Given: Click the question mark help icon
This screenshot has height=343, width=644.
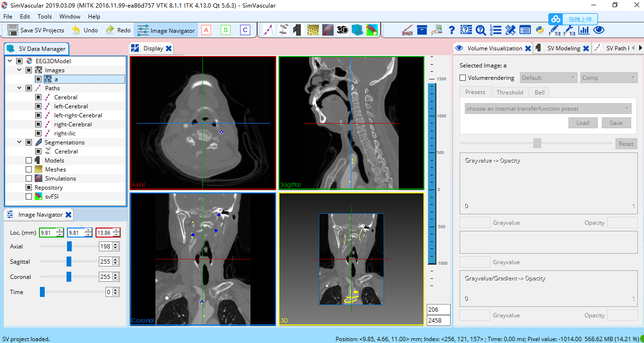Looking at the screenshot, I should (452, 30).
